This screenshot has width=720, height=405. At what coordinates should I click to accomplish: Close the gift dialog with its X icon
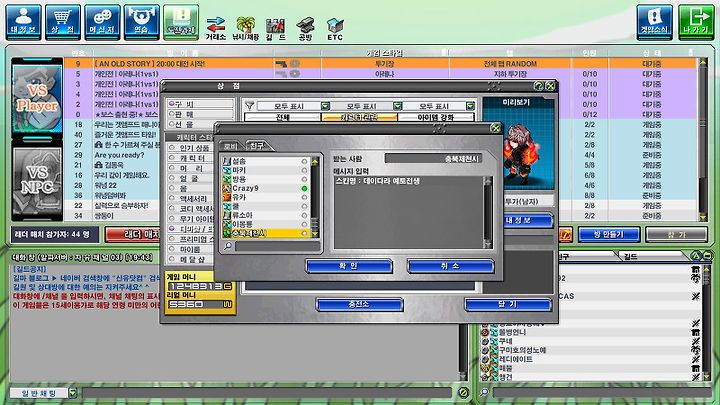click(x=495, y=128)
